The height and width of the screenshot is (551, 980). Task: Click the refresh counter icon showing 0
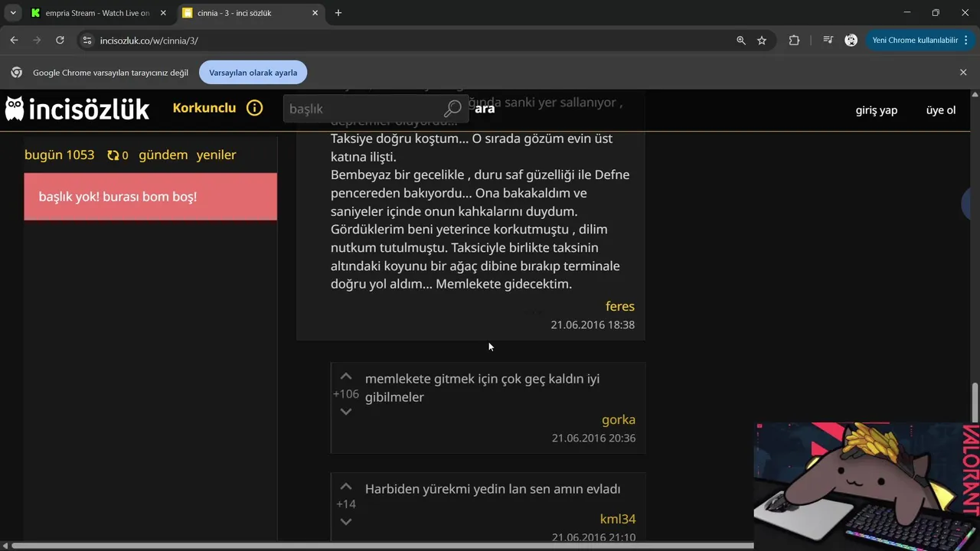pyautogui.click(x=117, y=155)
